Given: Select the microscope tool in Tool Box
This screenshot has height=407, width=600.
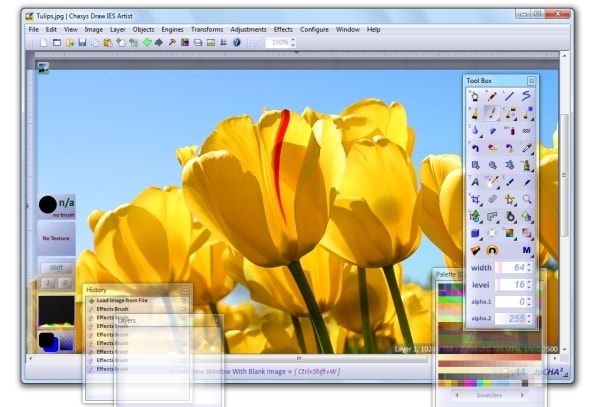Looking at the screenshot, I should point(527,165).
